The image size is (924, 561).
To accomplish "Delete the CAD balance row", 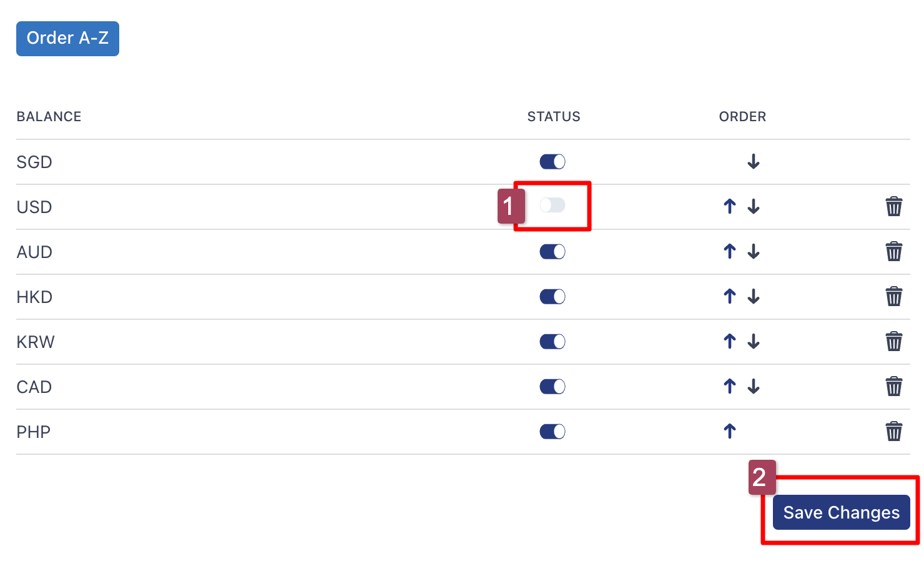I will click(x=893, y=387).
